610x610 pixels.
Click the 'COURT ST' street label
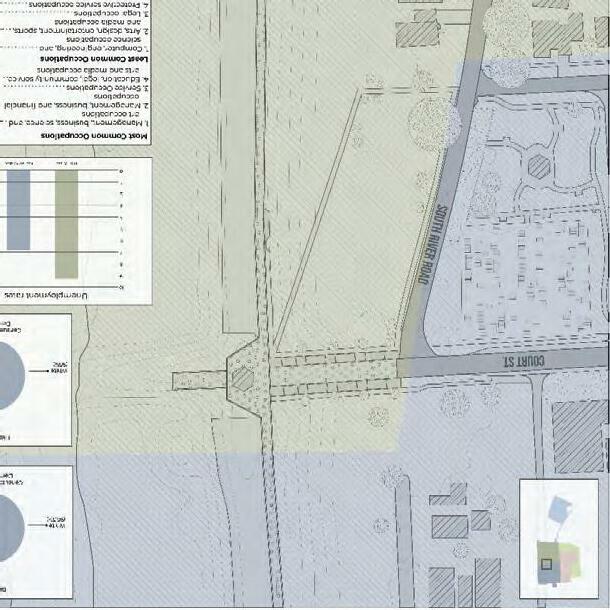point(524,361)
